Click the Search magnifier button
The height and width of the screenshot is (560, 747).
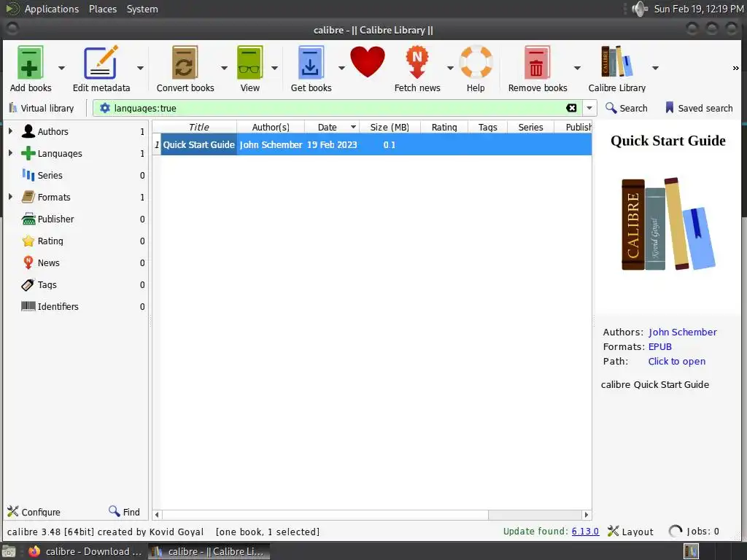coord(626,108)
